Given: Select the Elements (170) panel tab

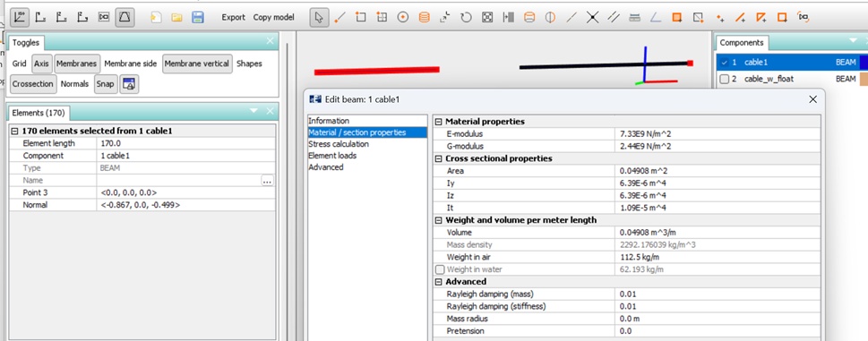Looking at the screenshot, I should point(39,114).
